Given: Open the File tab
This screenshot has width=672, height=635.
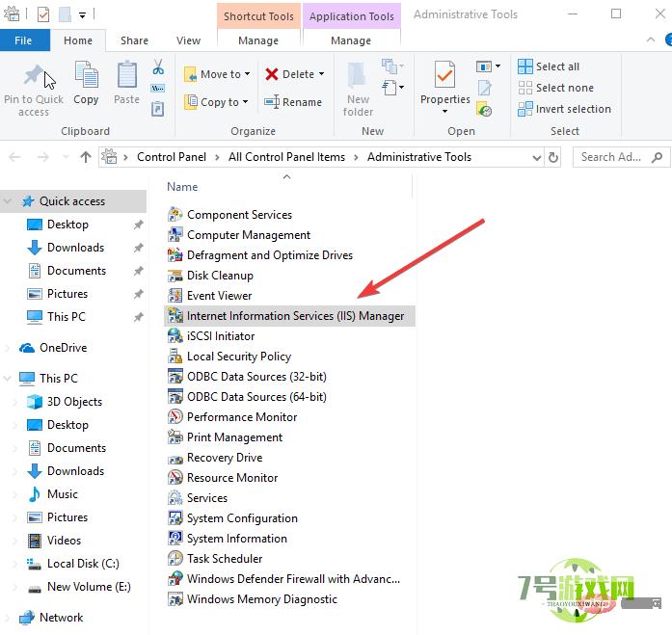Looking at the screenshot, I should coord(23,40).
